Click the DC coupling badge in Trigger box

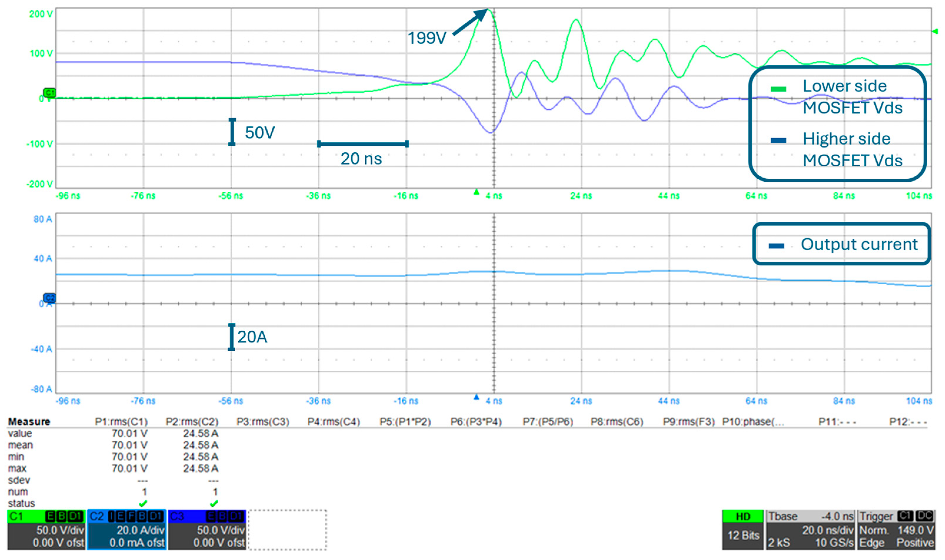point(924,516)
